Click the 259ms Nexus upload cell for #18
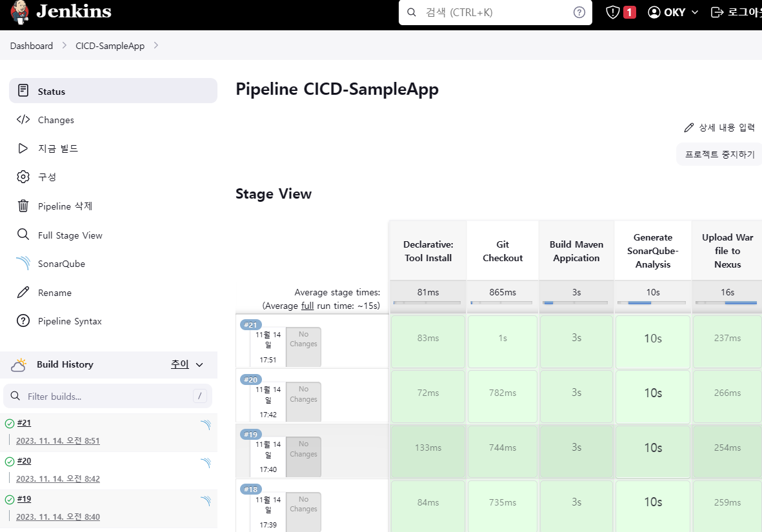 point(727,506)
